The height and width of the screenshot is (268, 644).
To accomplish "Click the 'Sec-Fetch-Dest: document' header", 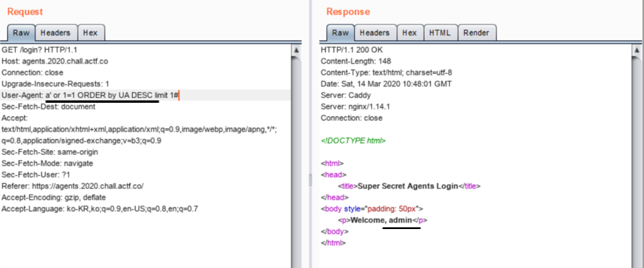I will (x=48, y=107).
